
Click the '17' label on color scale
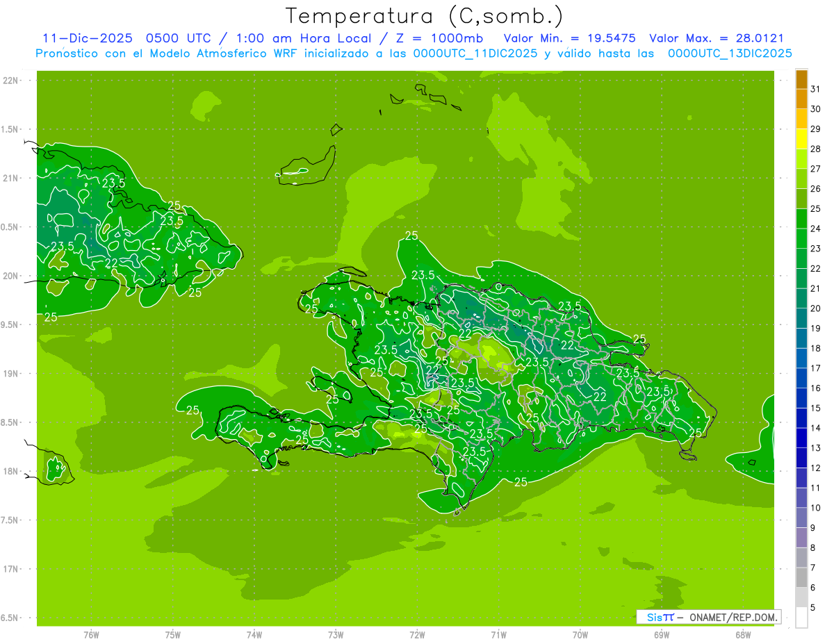tap(815, 368)
